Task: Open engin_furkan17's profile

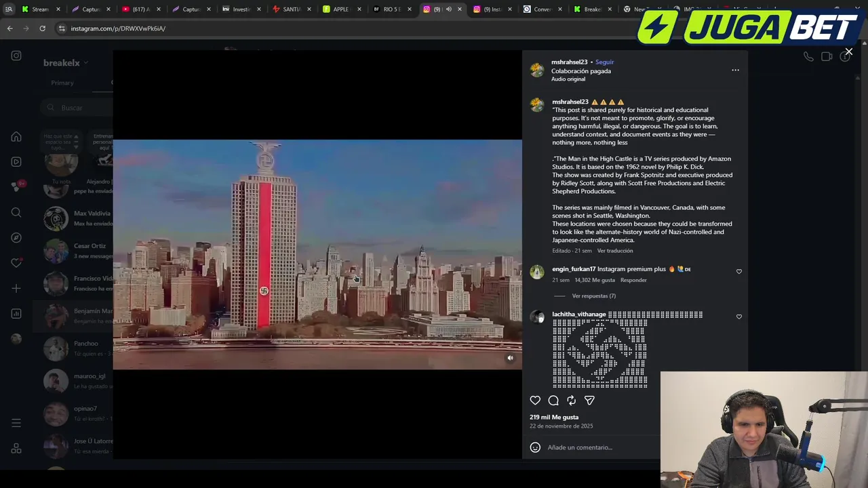Action: (574, 269)
